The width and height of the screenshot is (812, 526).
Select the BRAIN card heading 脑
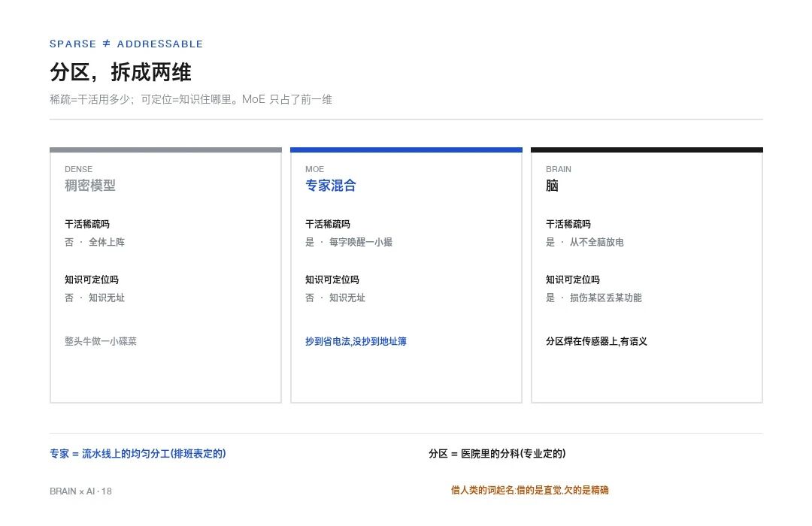[x=552, y=186]
